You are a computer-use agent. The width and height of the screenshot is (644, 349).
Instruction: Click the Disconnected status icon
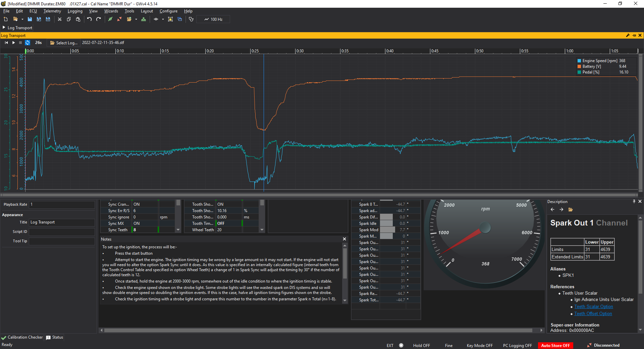tap(589, 345)
